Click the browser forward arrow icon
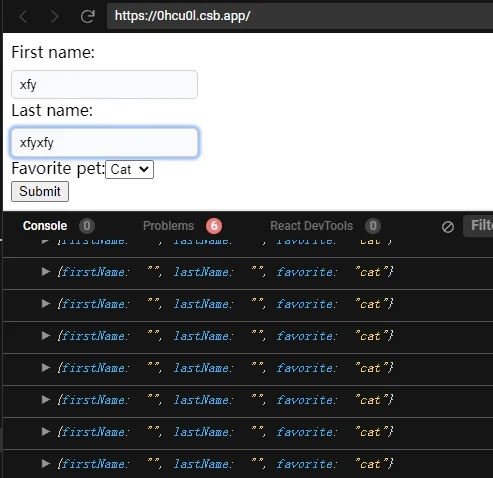493x478 pixels. click(x=54, y=16)
